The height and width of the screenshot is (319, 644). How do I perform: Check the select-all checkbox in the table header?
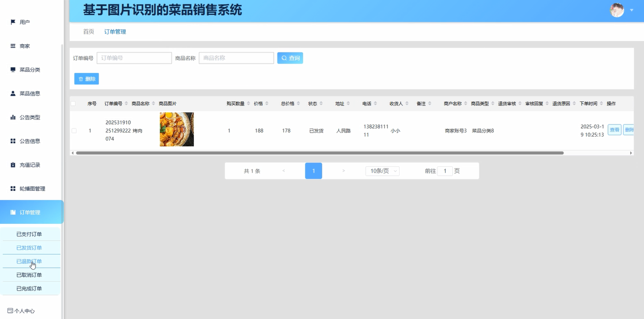click(x=73, y=103)
